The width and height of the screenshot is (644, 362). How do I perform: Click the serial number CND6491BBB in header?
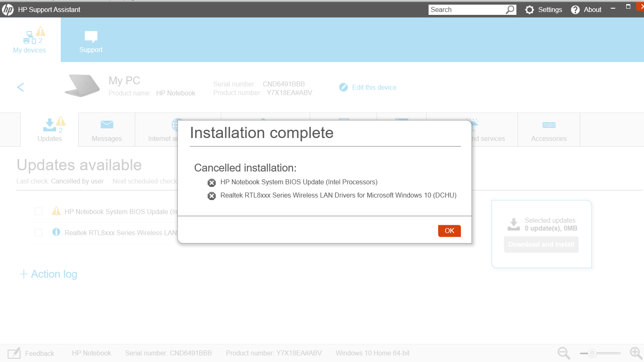point(284,84)
